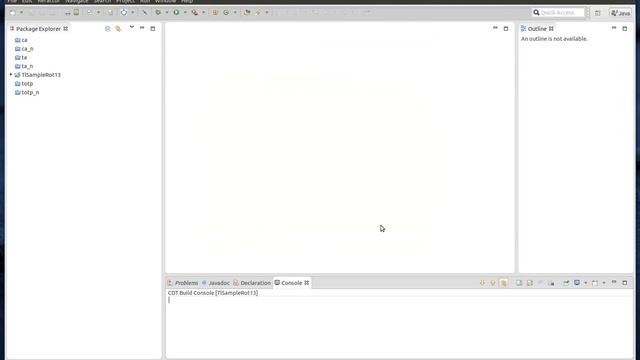640x360 pixels.
Task: Minimize the editor area
Action: tap(495, 28)
